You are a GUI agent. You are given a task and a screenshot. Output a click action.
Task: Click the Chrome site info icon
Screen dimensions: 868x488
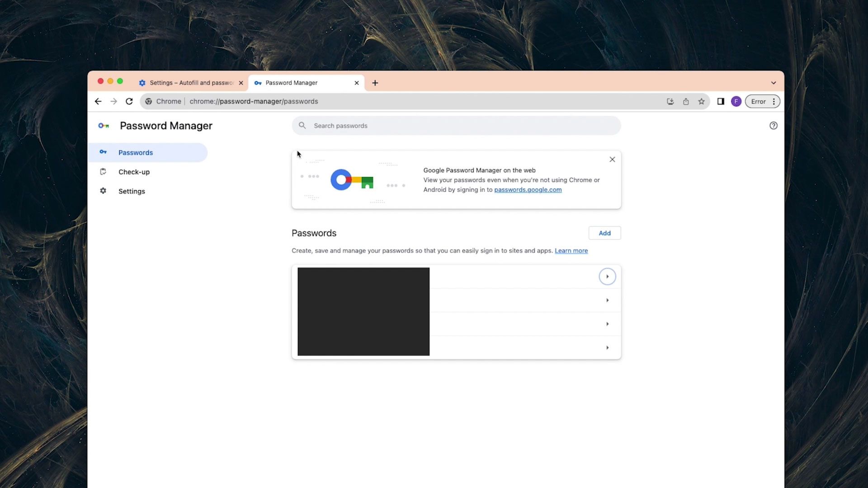coord(149,101)
